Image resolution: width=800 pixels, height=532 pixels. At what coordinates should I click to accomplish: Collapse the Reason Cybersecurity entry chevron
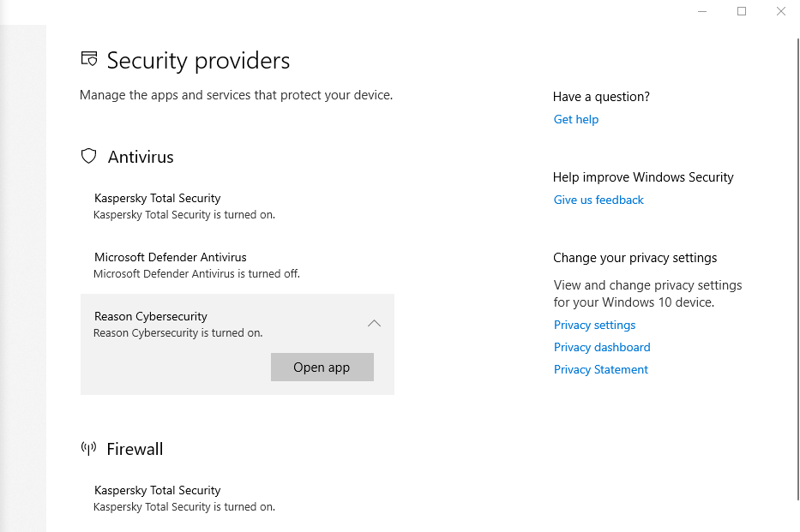tap(374, 324)
